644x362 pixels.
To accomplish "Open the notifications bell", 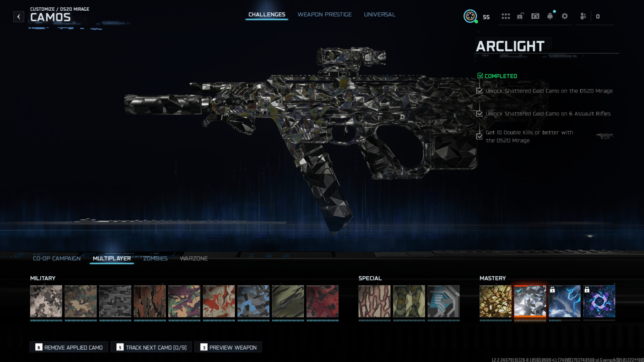I will point(550,16).
